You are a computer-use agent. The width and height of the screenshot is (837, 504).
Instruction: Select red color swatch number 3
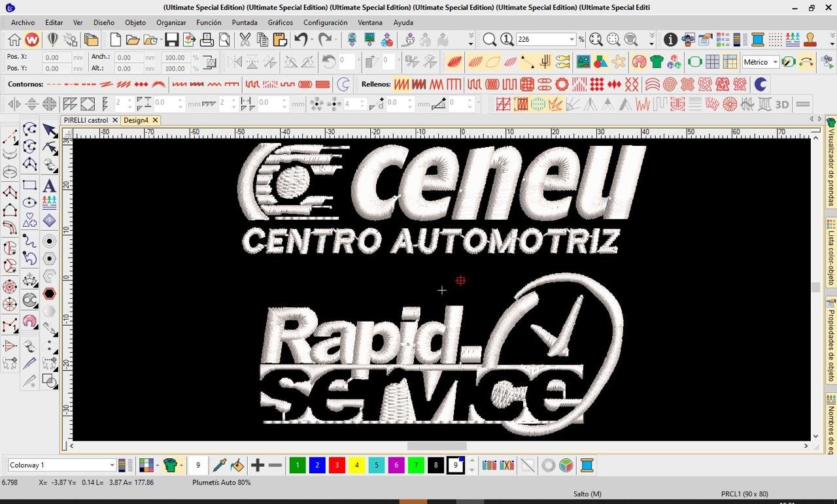337,465
